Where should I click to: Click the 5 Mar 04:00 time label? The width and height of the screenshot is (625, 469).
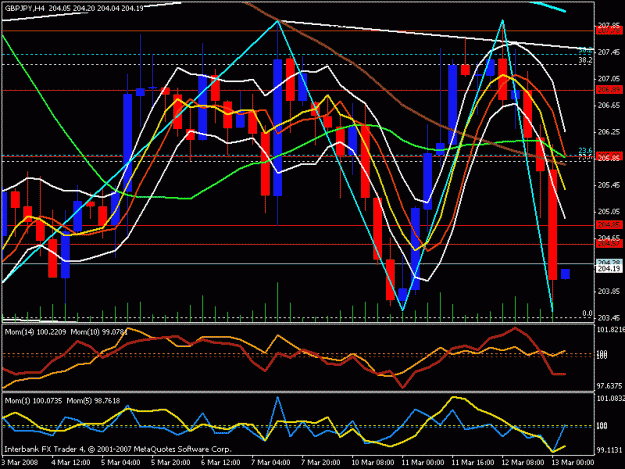click(121, 463)
